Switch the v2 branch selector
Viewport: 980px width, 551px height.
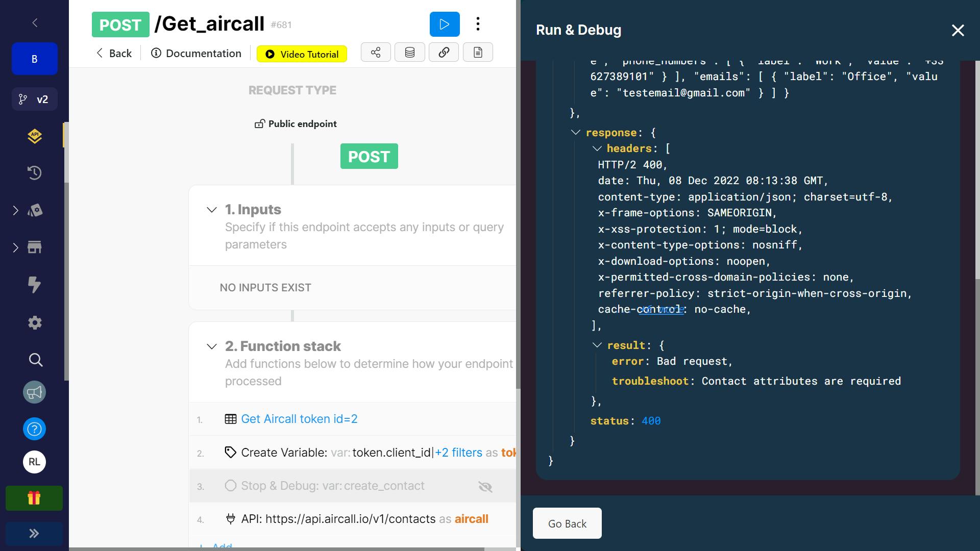click(x=34, y=99)
